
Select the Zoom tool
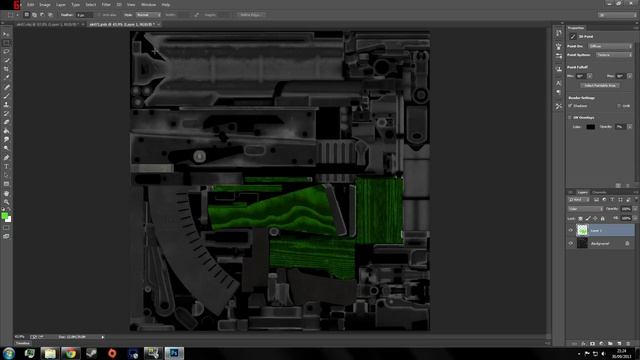tap(6, 202)
